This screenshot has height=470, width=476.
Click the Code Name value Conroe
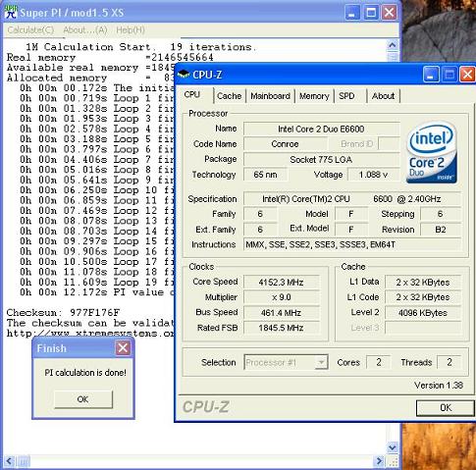pyautogui.click(x=285, y=144)
